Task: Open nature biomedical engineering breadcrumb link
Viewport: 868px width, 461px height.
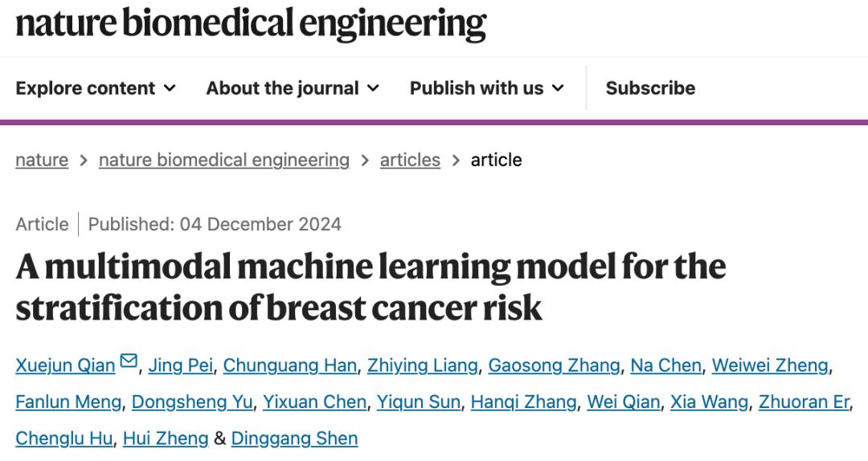Action: pos(224,160)
